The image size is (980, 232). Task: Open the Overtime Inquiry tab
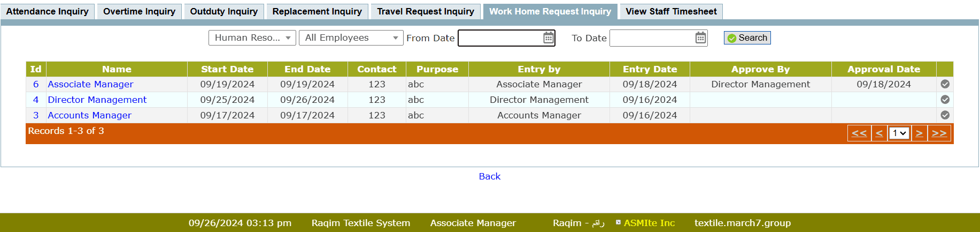pyautogui.click(x=139, y=11)
